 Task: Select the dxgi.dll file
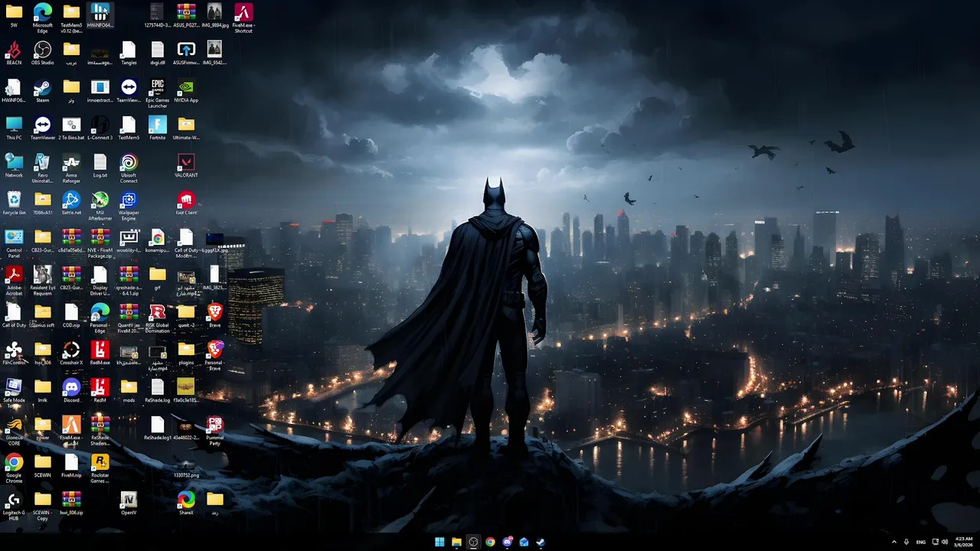tap(158, 54)
